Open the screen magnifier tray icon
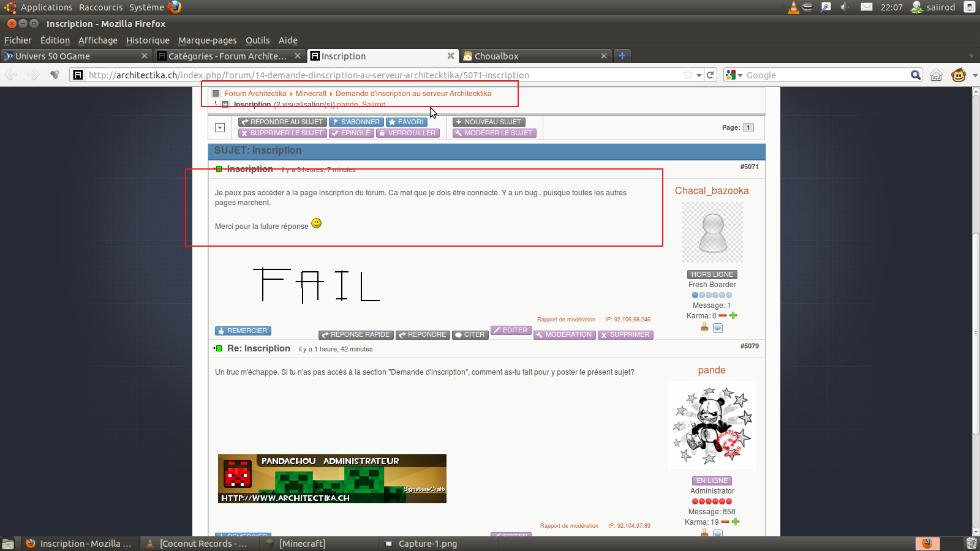Image resolution: width=980 pixels, height=551 pixels. point(826,7)
